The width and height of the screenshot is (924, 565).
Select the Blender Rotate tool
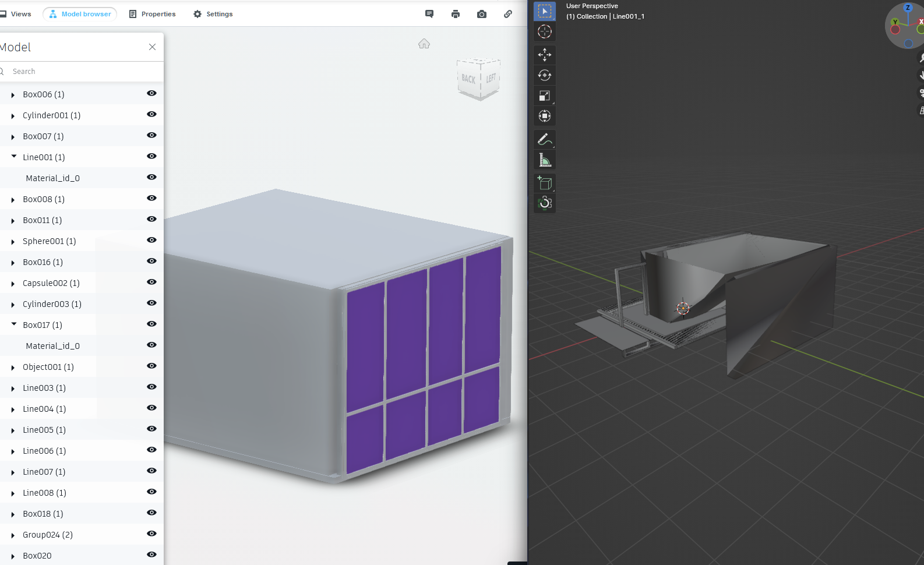(x=545, y=75)
